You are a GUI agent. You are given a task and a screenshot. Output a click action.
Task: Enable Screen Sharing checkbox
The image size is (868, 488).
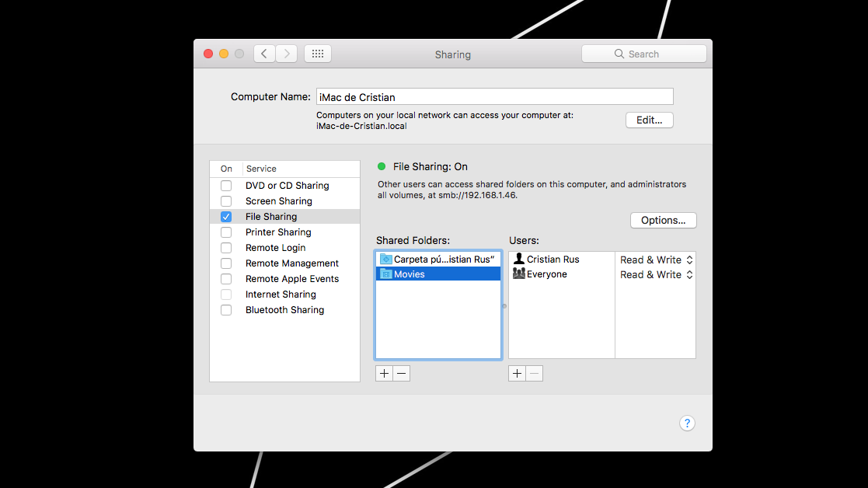(226, 200)
